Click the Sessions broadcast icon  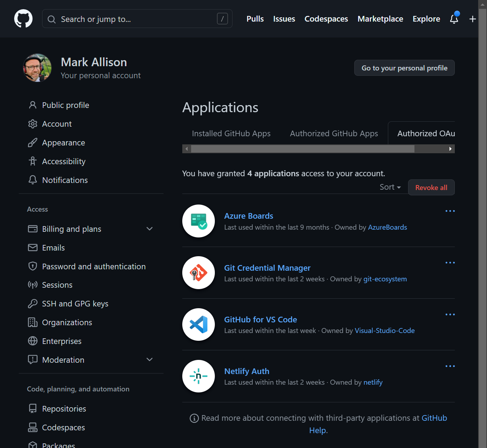(x=33, y=285)
